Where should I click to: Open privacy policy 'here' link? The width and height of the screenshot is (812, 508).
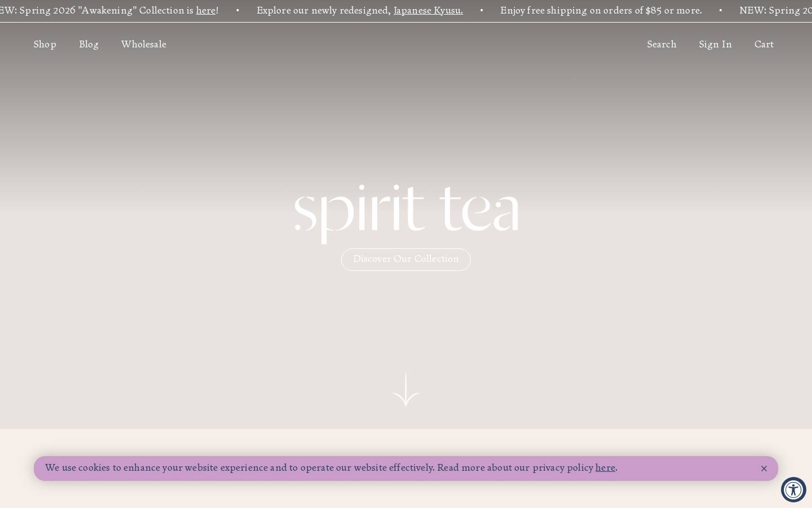pos(605,468)
